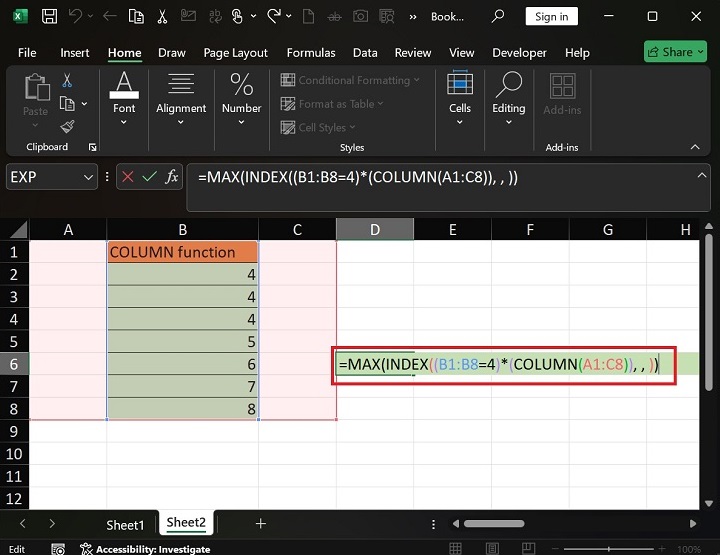Click the New blank document icon
Image resolution: width=720 pixels, height=555 pixels.
coord(309,17)
